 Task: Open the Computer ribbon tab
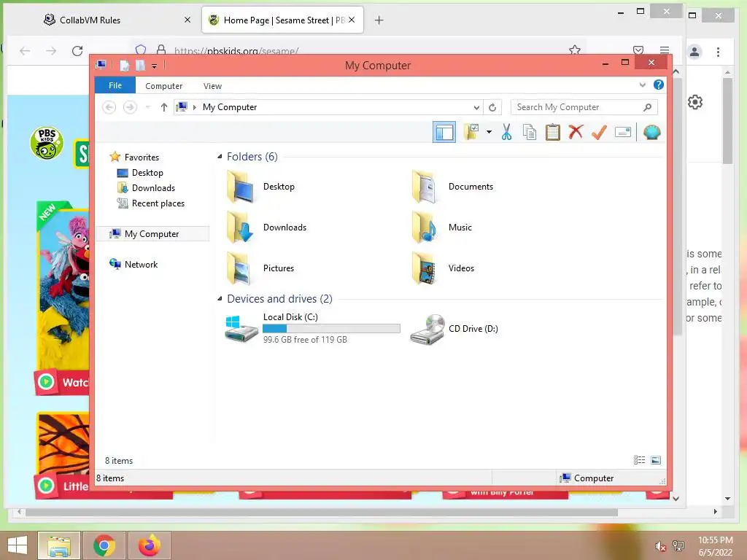(x=164, y=86)
